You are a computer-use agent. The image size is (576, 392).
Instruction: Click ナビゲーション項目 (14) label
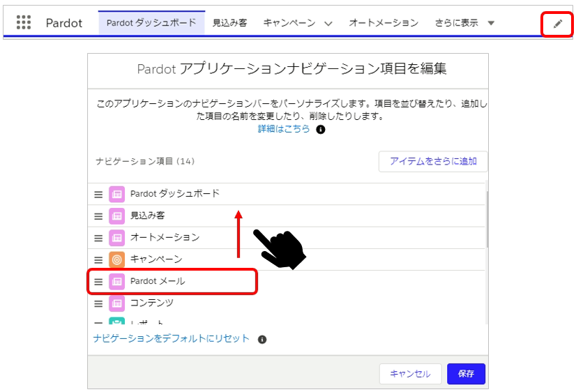point(145,161)
